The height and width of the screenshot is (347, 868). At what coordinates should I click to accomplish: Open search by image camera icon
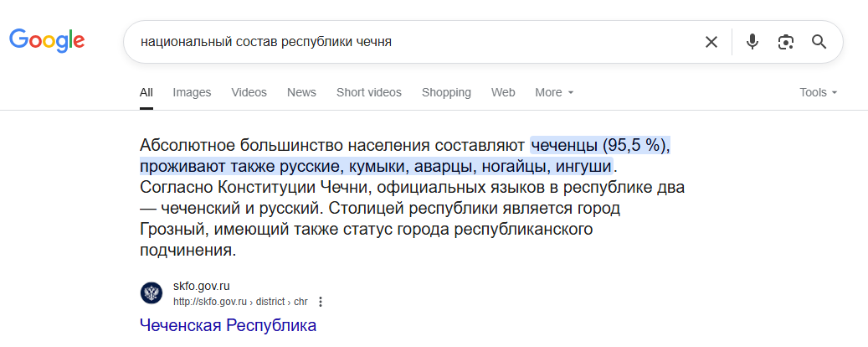tap(785, 42)
